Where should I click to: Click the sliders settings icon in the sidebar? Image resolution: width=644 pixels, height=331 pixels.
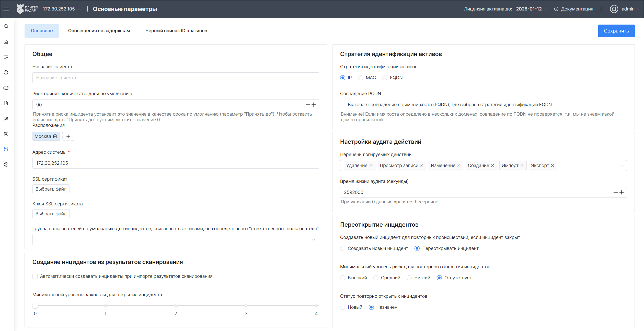(x=6, y=149)
